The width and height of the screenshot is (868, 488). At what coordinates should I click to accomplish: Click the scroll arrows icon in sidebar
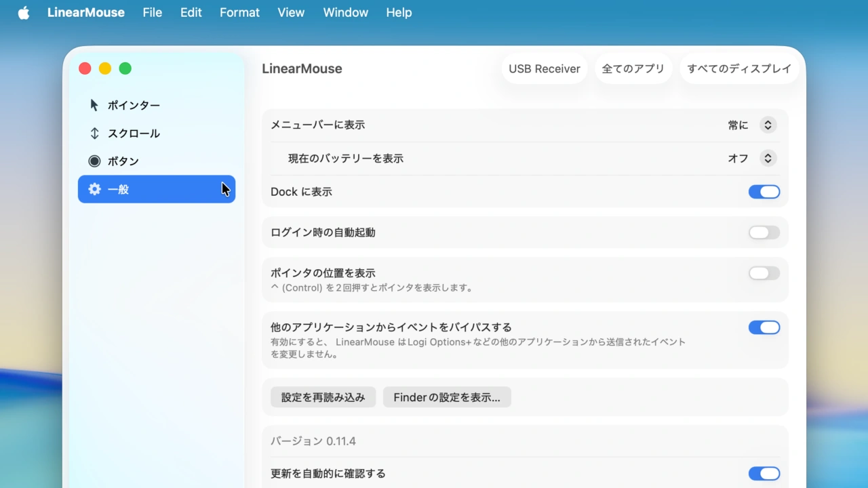click(x=94, y=134)
